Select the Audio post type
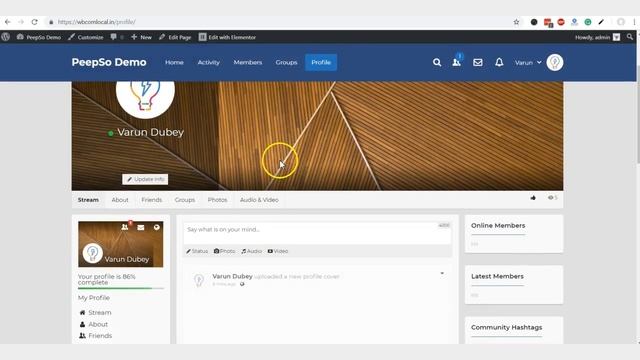 pos(251,251)
